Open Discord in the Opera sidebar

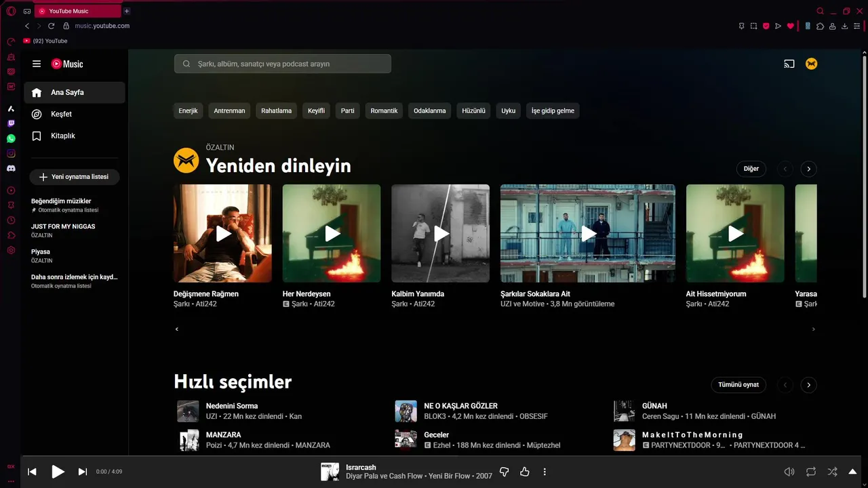pyautogui.click(x=11, y=168)
